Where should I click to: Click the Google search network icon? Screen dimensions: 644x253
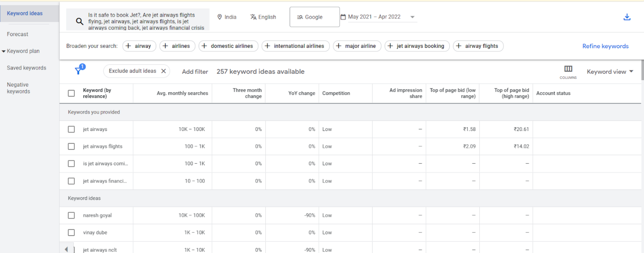click(300, 17)
